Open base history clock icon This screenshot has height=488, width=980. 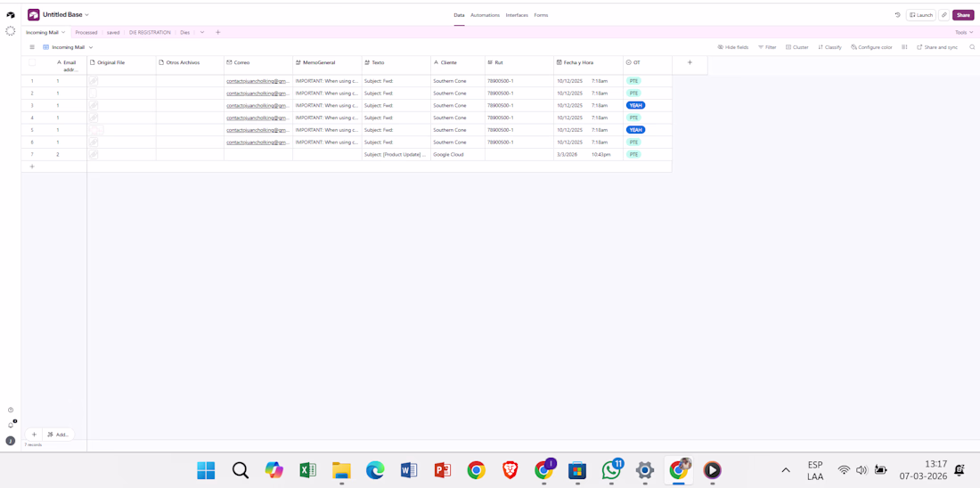click(x=897, y=15)
